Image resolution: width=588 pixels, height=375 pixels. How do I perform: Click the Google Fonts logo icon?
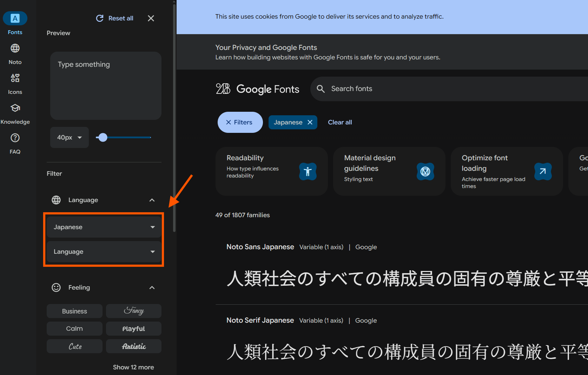(223, 89)
